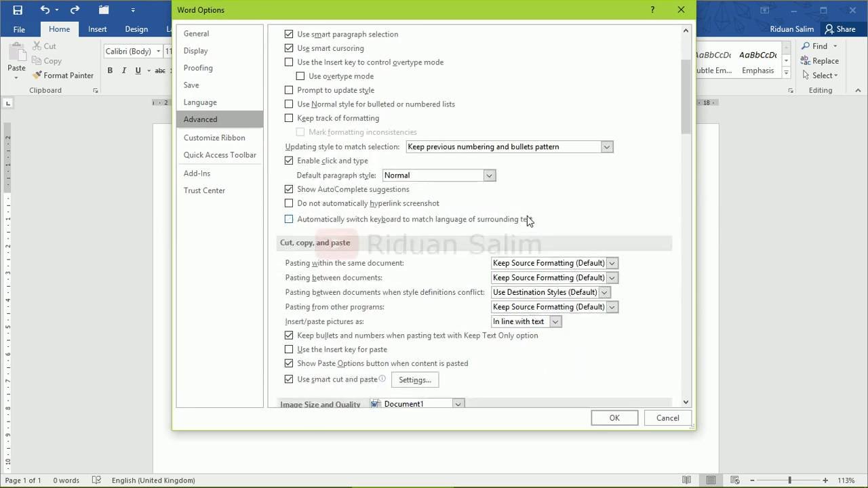Uncheck Use smart cursoring
Viewport: 868px width, 488px height.
(x=289, y=48)
